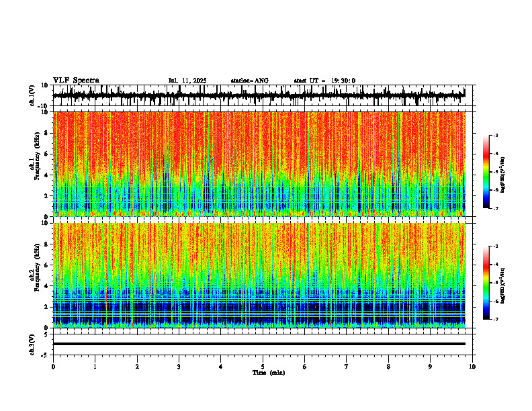Click the ch.2 color bar log(PSD) label

tap(503, 286)
